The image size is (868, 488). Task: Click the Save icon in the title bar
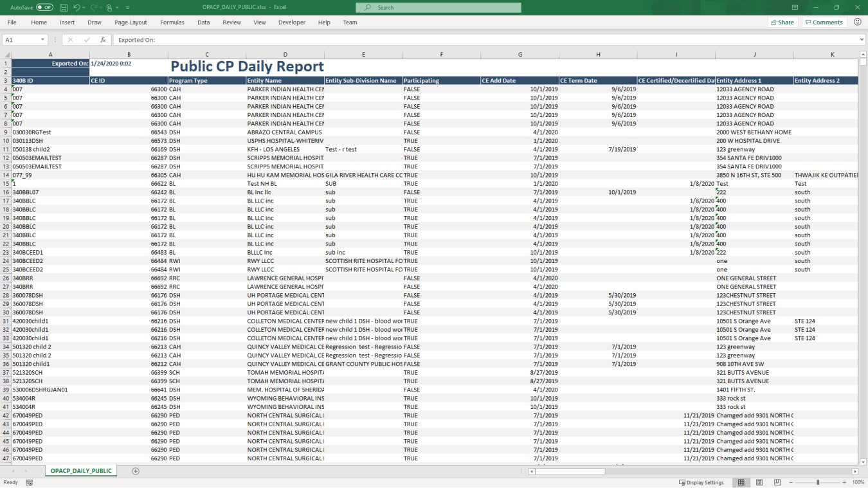click(x=63, y=8)
